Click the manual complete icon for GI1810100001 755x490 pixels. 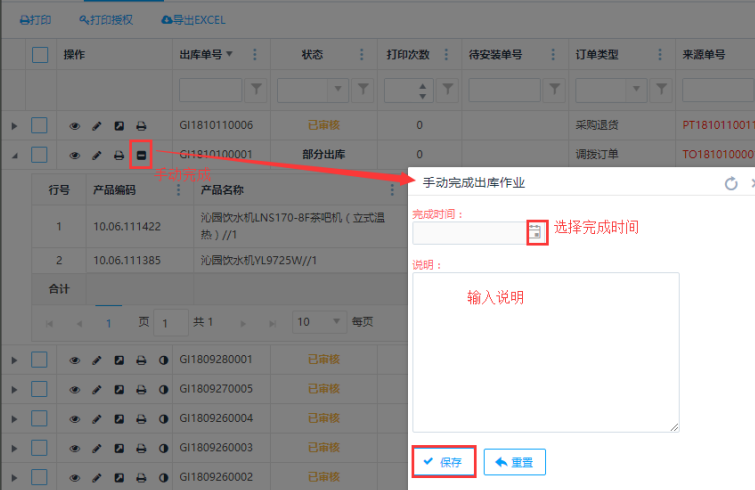pyautogui.click(x=141, y=155)
